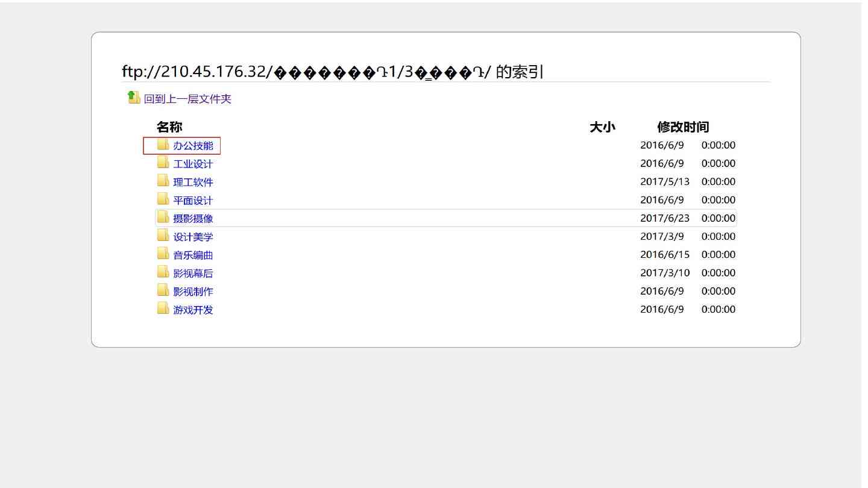This screenshot has height=488, width=868.
Task: Click date 2017/3/10 in 影视幕后 row
Action: (x=665, y=273)
